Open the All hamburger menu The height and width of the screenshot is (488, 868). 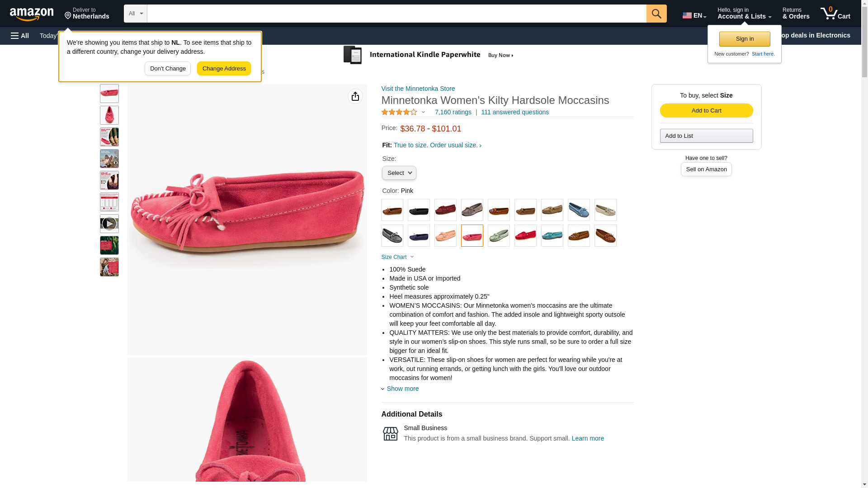[x=20, y=36]
